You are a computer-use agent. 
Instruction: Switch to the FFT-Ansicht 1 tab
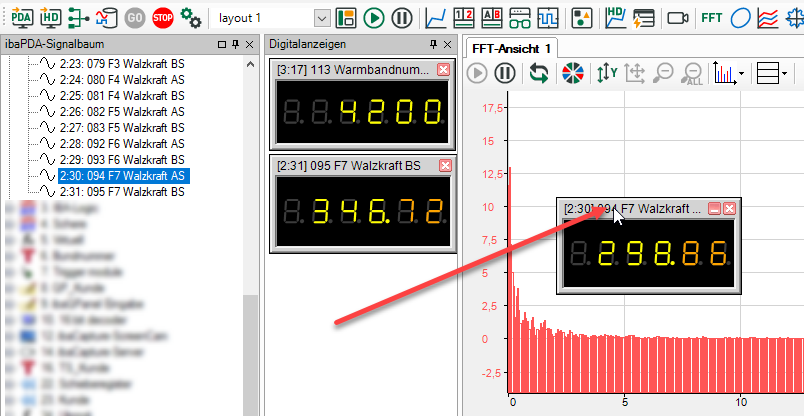tap(511, 49)
